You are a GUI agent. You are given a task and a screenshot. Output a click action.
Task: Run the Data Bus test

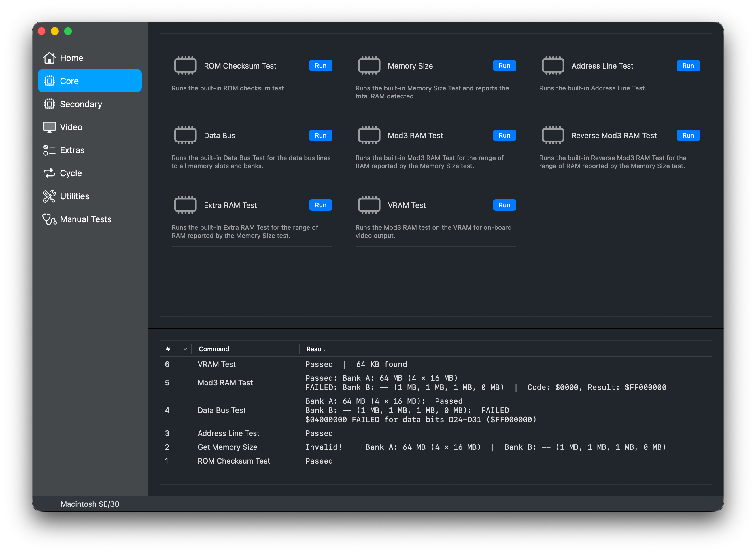(320, 136)
